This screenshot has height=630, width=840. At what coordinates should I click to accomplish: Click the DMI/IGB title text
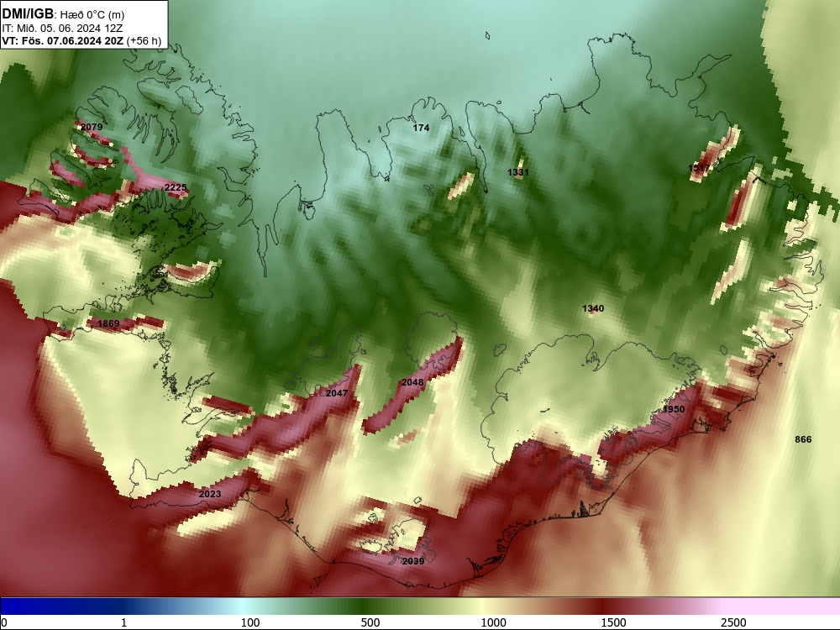pyautogui.click(x=28, y=14)
